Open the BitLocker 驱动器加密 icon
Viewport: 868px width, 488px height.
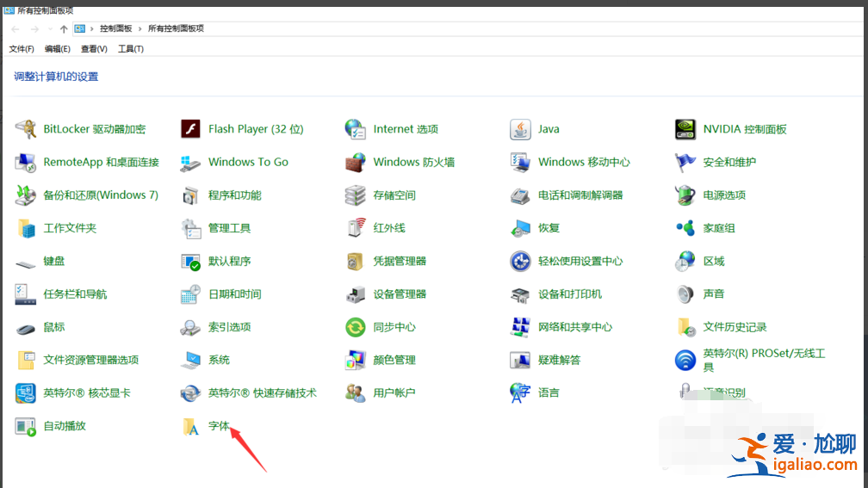tap(26, 129)
